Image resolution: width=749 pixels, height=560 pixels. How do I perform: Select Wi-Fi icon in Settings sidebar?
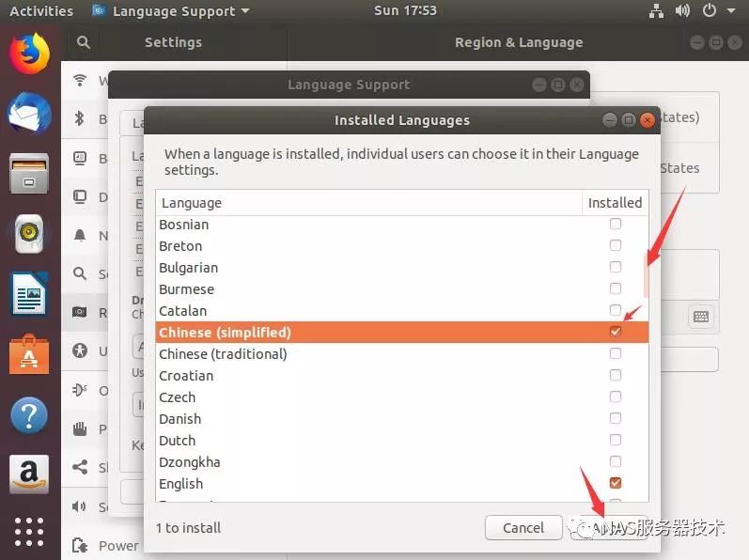[x=80, y=80]
